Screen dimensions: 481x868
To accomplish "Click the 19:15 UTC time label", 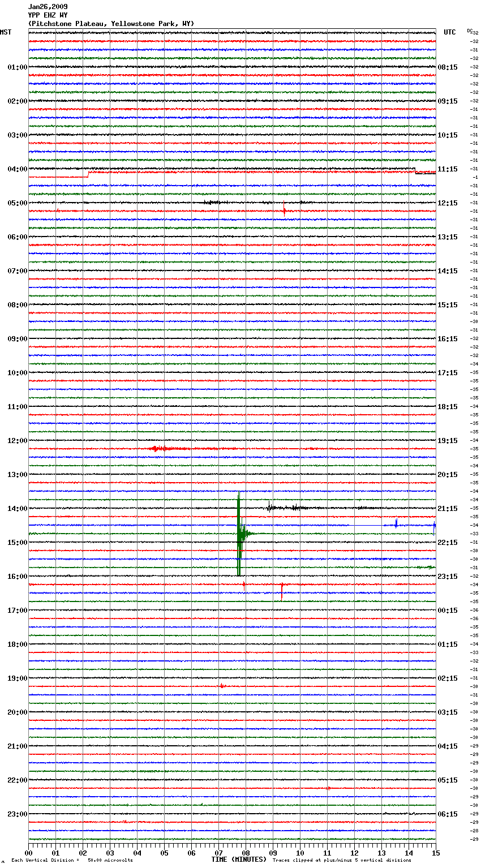I will point(448,441).
